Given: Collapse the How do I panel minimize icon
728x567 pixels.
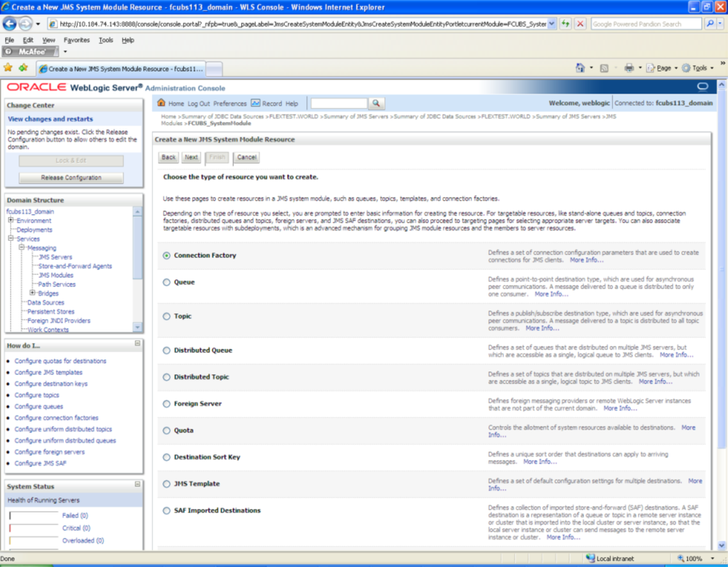Looking at the screenshot, I should coord(138,343).
